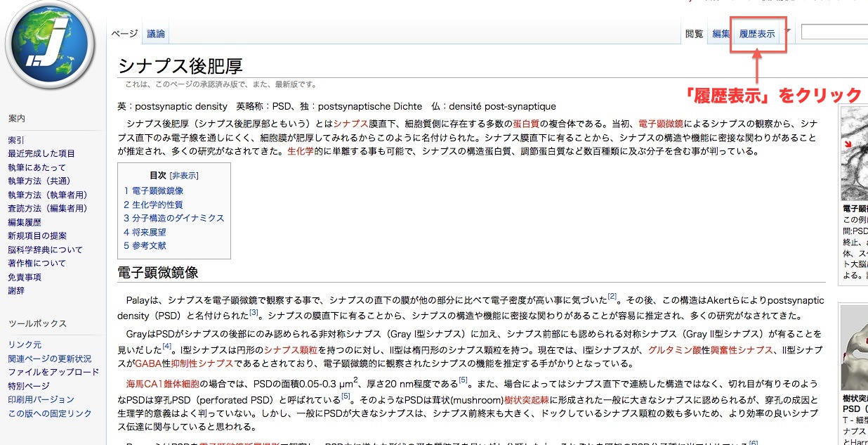Open the 議論 discussion tab
The image size is (868, 445).
[x=156, y=34]
